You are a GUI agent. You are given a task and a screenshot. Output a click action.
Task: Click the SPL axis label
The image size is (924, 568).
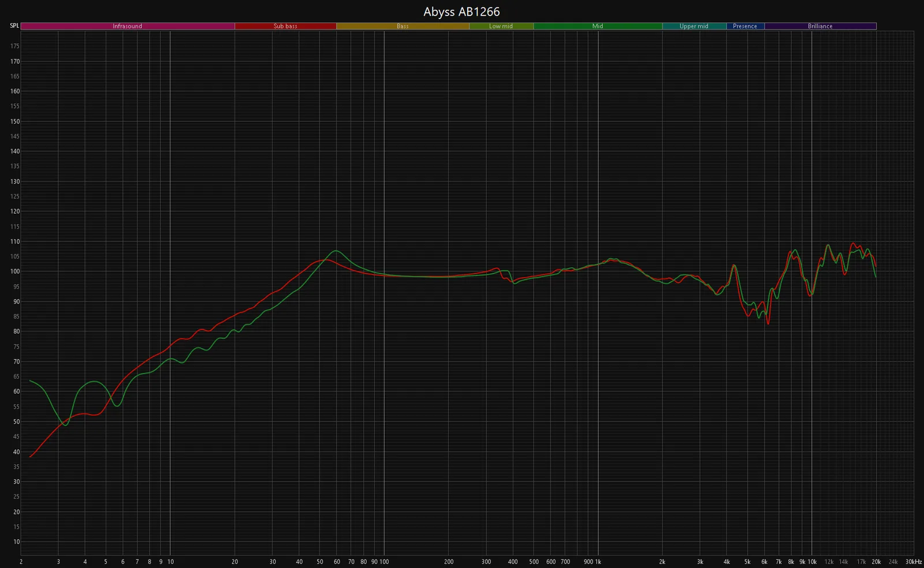point(14,26)
